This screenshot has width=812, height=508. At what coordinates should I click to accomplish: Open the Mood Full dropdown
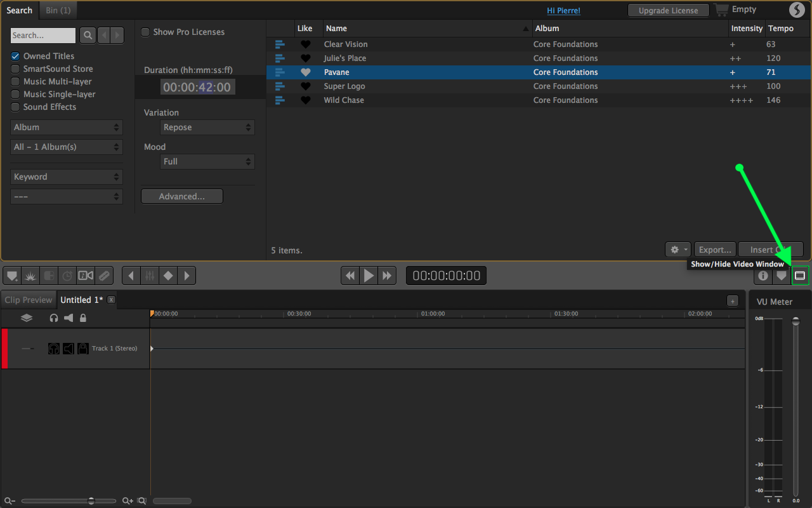click(207, 161)
